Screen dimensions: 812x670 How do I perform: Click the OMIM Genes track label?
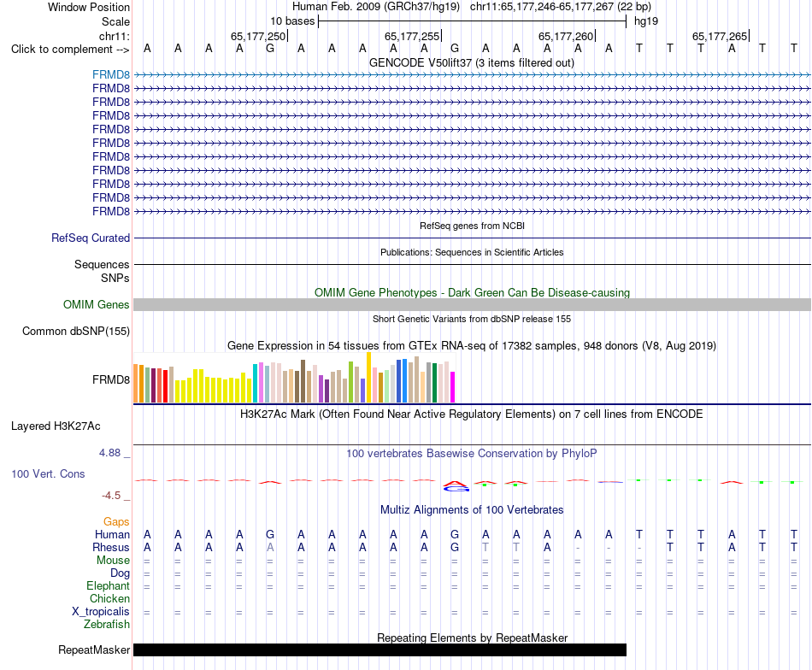click(x=97, y=304)
